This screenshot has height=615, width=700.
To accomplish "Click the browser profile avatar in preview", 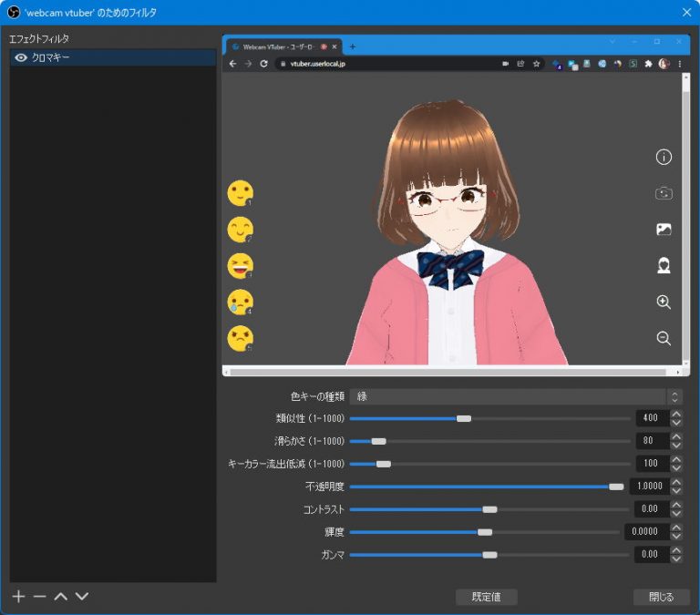I will (664, 64).
